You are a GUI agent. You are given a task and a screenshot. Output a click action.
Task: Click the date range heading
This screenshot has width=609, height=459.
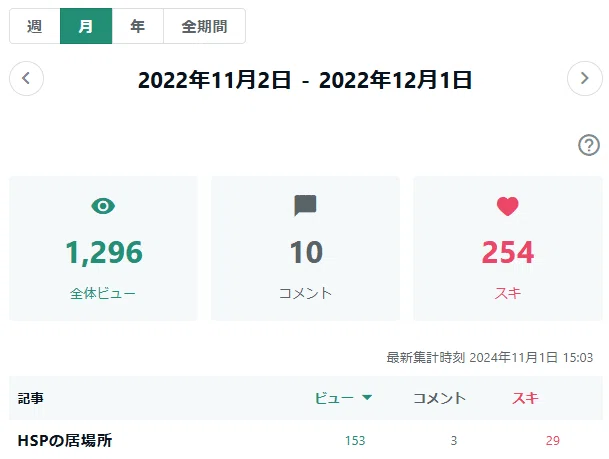pos(305,80)
